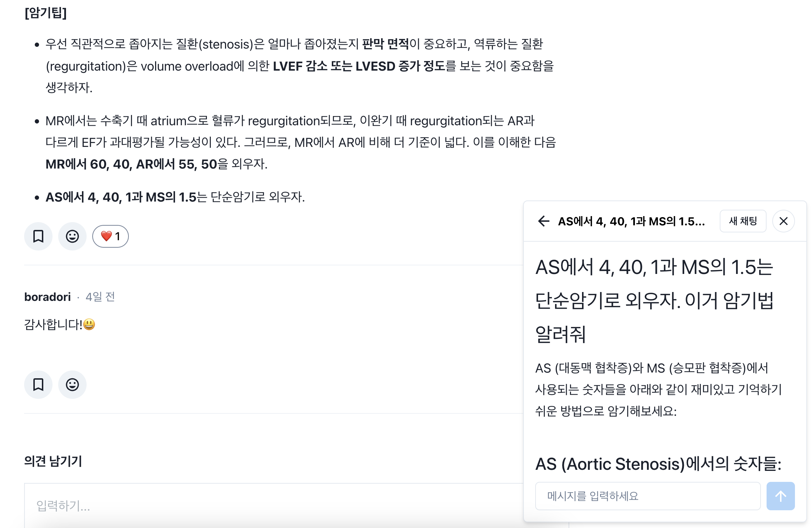Add emoji reaction to the main post
Screen dimensions: 812x528
(x=72, y=236)
